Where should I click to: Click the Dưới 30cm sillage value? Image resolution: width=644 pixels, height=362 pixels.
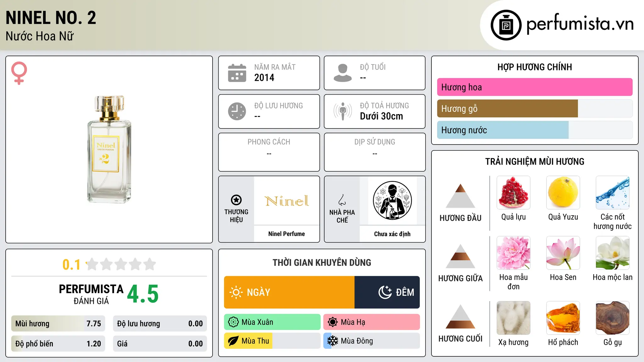[x=381, y=116]
